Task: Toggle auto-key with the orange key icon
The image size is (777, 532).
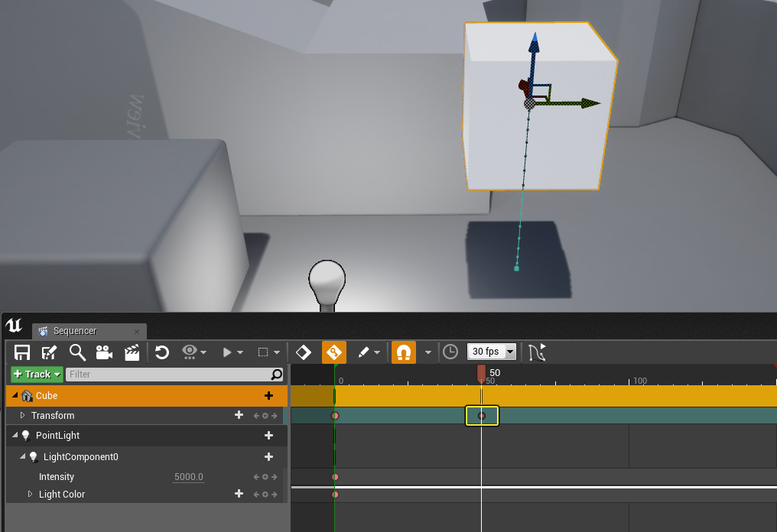Action: click(334, 352)
